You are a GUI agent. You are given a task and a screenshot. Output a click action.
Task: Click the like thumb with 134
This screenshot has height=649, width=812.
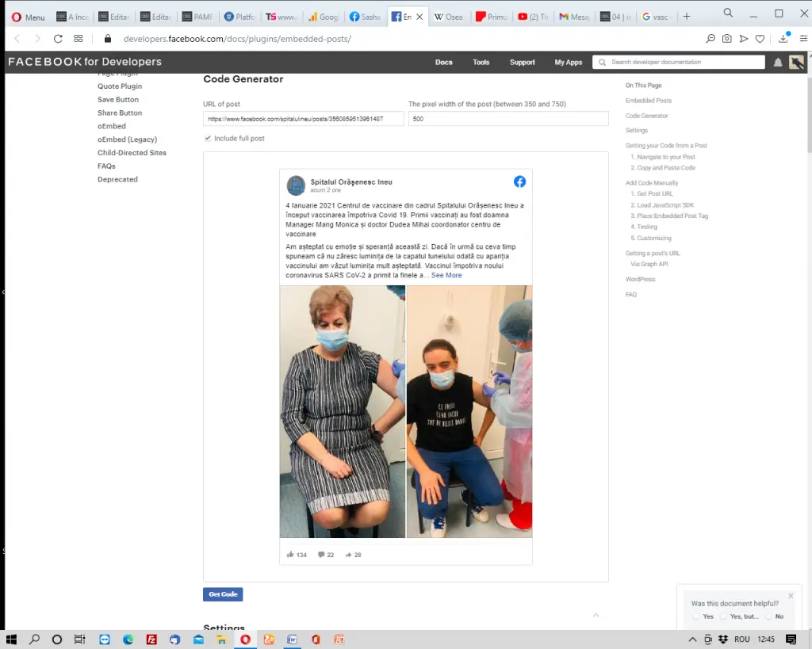click(297, 554)
